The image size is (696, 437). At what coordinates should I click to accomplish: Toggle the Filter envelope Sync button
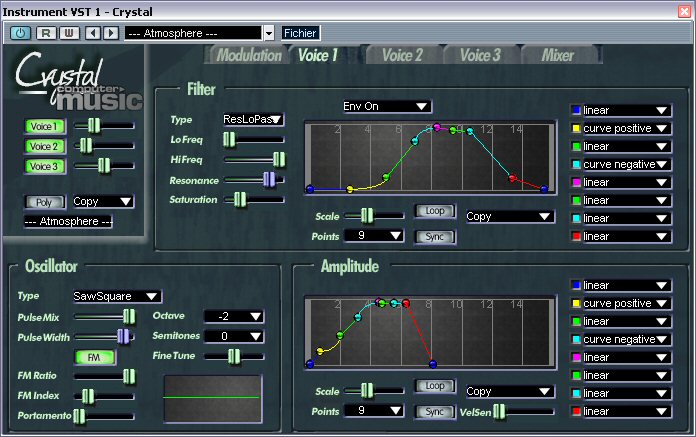coord(435,237)
